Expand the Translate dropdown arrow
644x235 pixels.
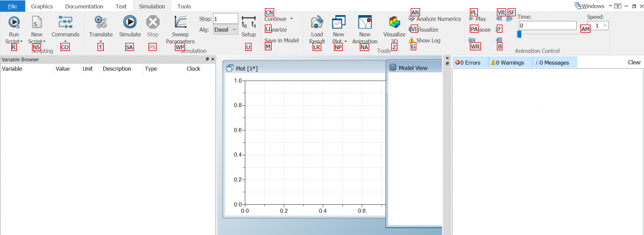pyautogui.click(x=101, y=41)
